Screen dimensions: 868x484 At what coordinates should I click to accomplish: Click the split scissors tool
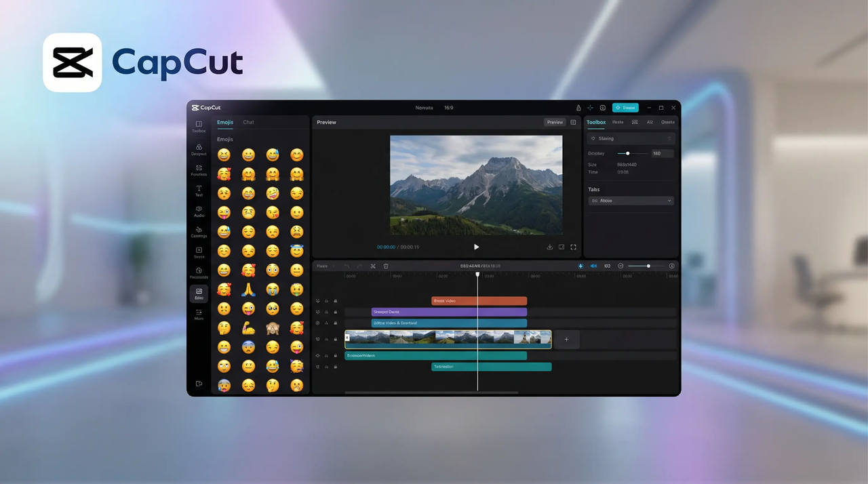[x=373, y=266]
